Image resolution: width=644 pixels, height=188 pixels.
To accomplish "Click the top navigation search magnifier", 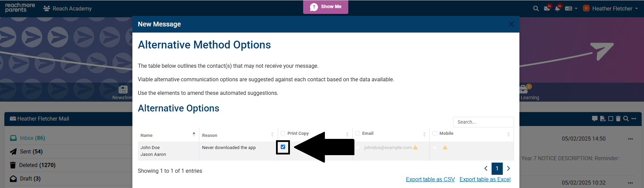I will (536, 8).
